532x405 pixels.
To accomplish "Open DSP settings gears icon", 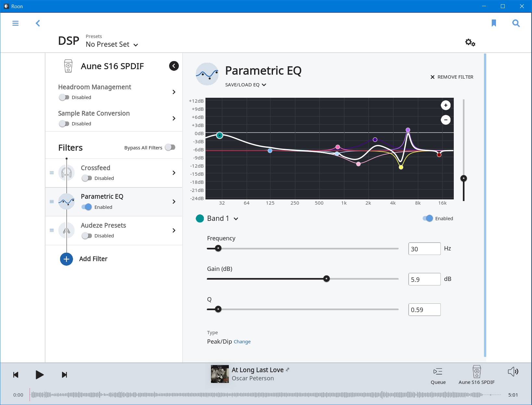I will (470, 42).
